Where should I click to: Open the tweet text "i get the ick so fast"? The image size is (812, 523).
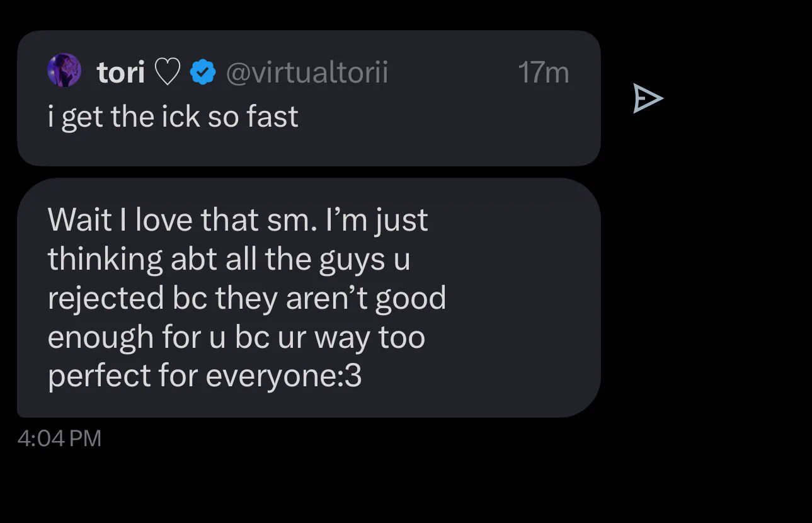tap(173, 117)
